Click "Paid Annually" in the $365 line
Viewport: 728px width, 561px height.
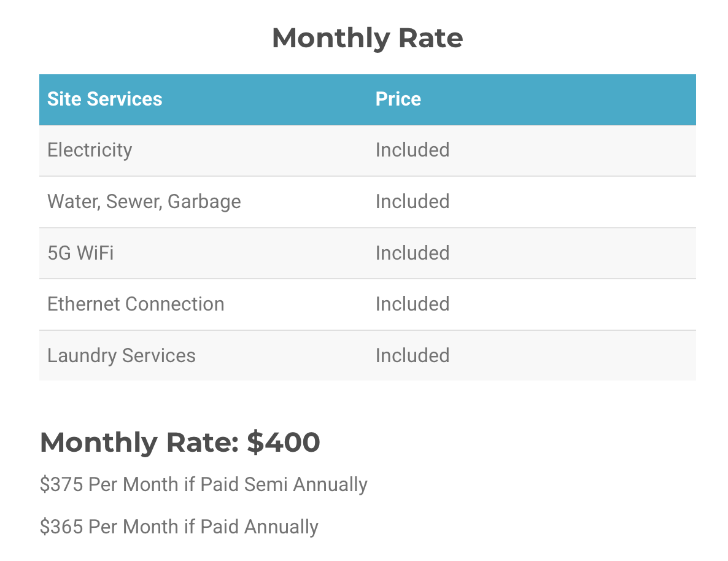click(260, 527)
